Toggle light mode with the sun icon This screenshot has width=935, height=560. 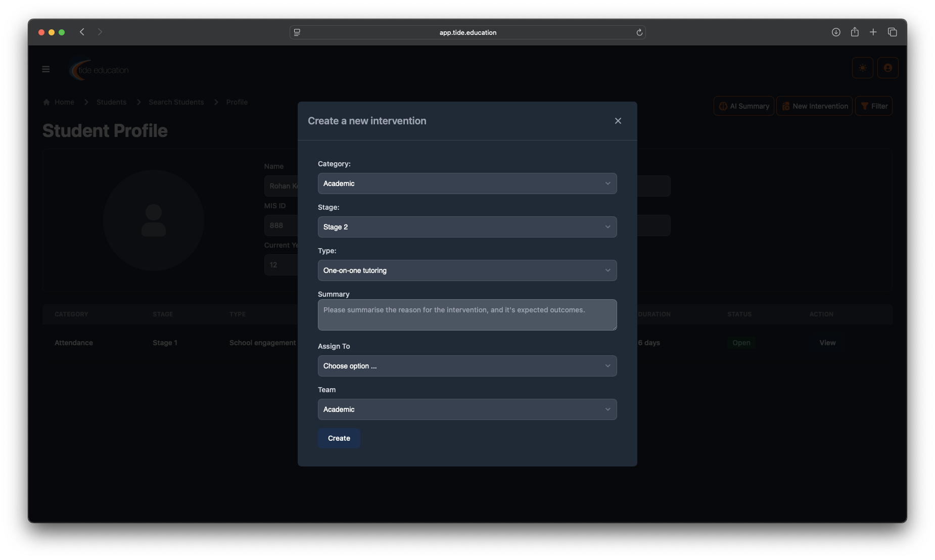point(862,68)
